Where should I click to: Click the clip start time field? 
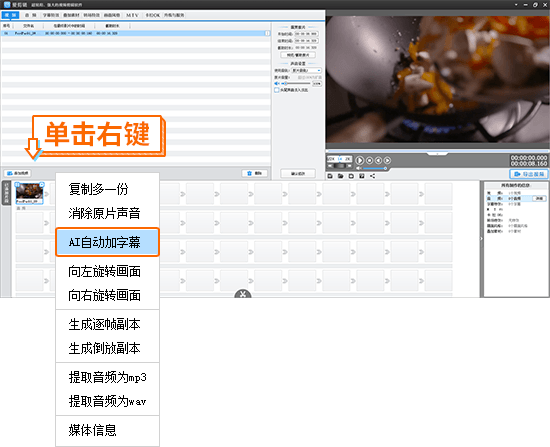pyautogui.click(x=306, y=34)
